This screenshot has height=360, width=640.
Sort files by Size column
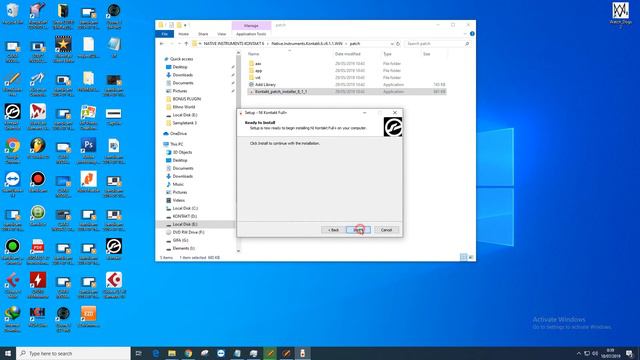coord(427,54)
